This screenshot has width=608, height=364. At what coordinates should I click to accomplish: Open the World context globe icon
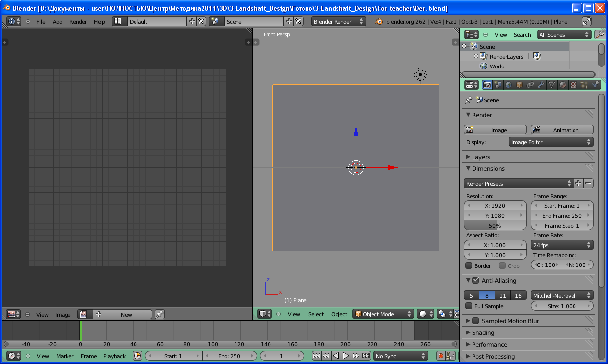(x=508, y=85)
